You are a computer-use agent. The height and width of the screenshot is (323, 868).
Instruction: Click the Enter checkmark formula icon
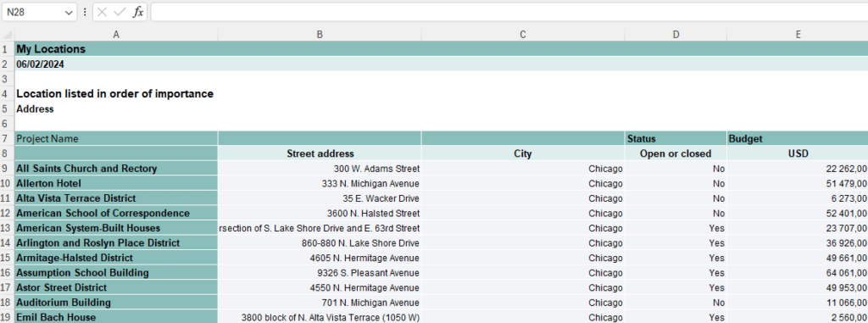pyautogui.click(x=120, y=12)
